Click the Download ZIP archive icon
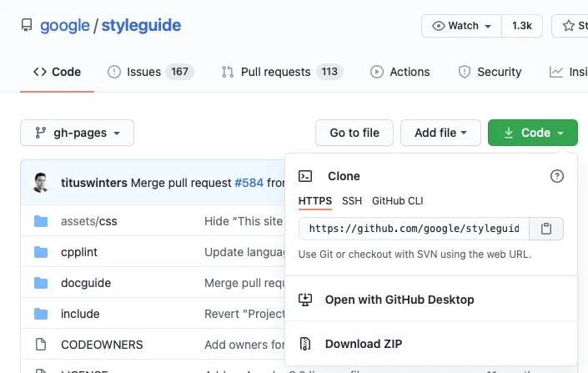The height and width of the screenshot is (373, 588). [x=306, y=344]
